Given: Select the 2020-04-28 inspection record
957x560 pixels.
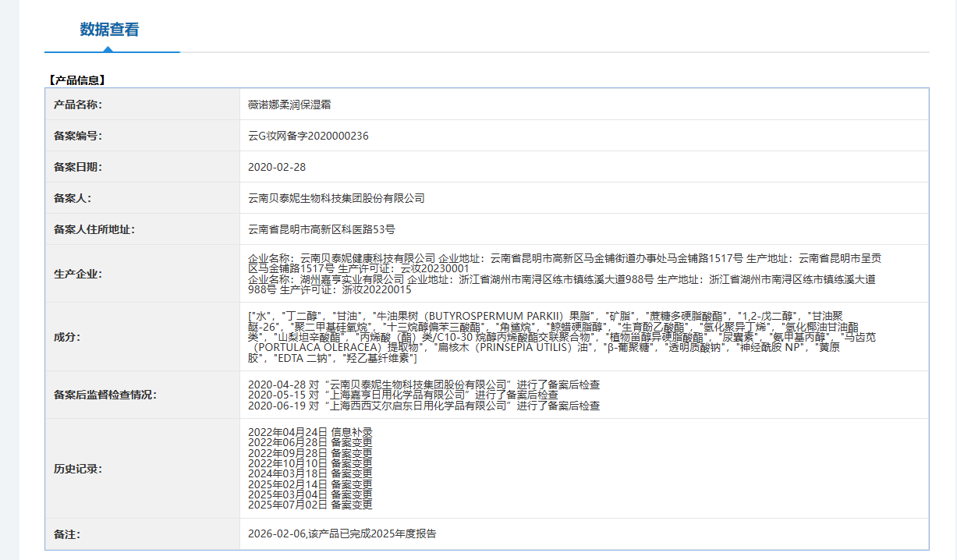Looking at the screenshot, I should tap(424, 385).
